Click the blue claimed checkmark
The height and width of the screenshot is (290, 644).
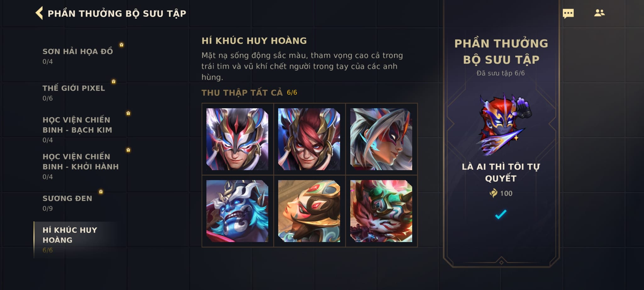pos(501,214)
